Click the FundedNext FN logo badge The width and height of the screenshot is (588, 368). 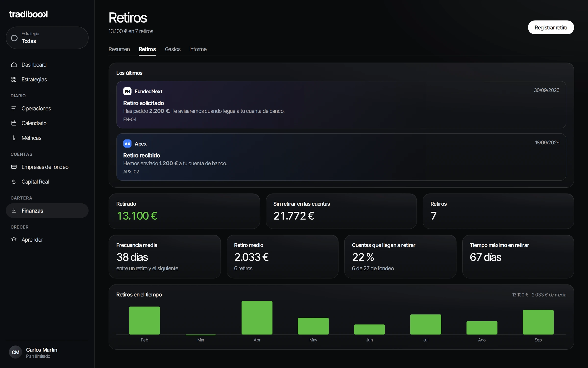(x=127, y=91)
